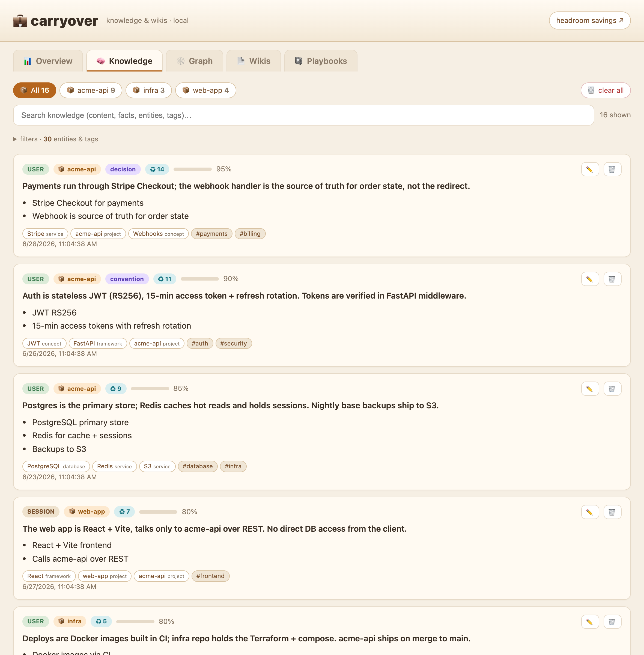The height and width of the screenshot is (655, 644).
Task: Click the recall count 7 badge
Action: pyautogui.click(x=124, y=511)
